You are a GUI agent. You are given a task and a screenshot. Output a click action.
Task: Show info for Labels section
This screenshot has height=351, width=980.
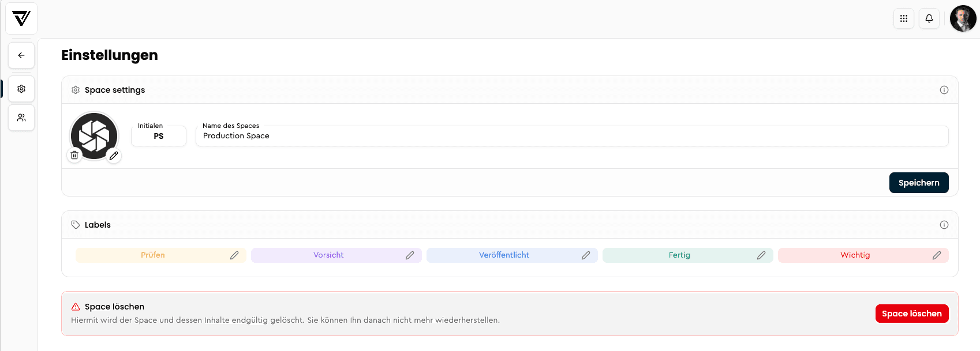click(944, 225)
